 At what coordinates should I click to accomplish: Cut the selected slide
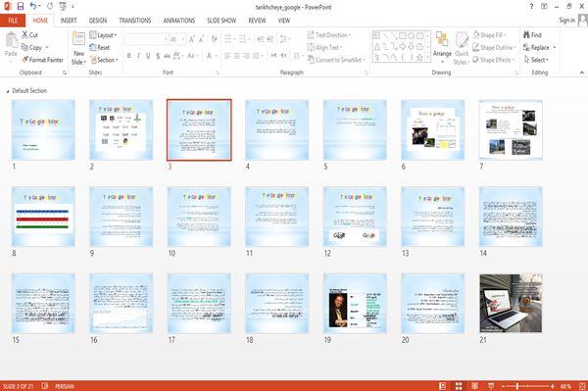click(x=29, y=35)
